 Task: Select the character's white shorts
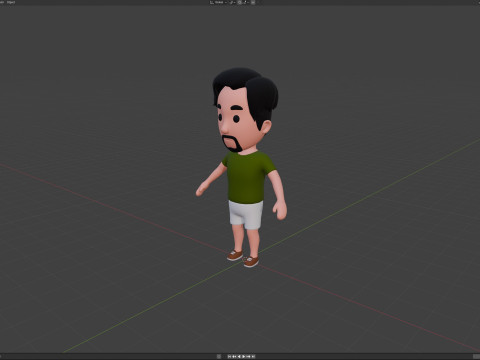point(246,214)
